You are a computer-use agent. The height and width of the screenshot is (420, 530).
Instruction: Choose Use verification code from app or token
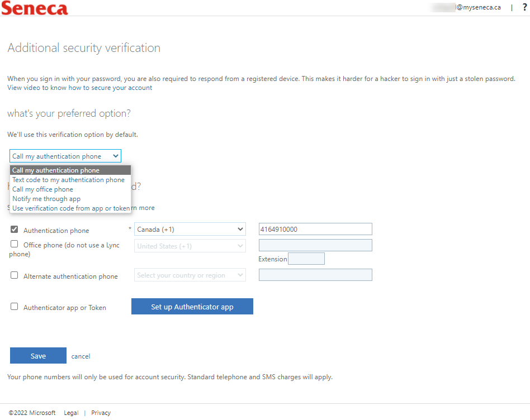coord(70,208)
